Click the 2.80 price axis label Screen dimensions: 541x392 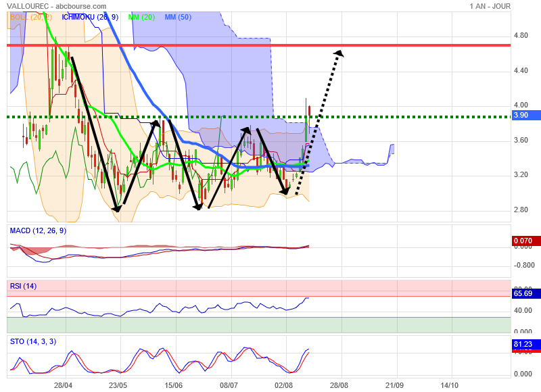click(521, 210)
